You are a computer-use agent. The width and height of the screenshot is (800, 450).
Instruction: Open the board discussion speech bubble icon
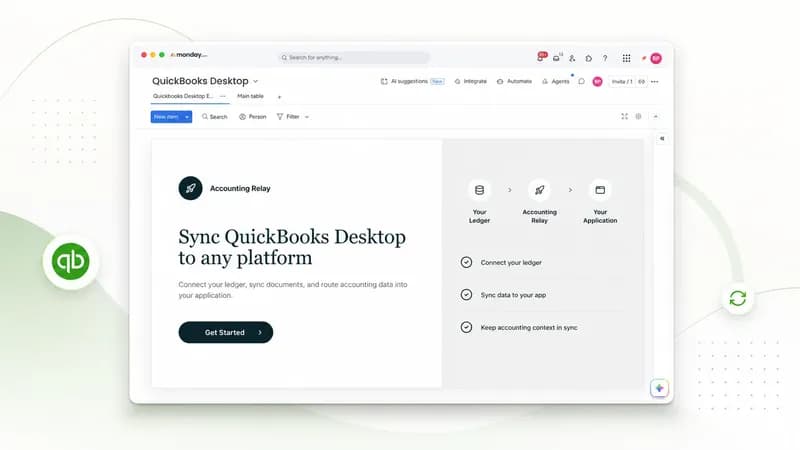pyautogui.click(x=582, y=81)
